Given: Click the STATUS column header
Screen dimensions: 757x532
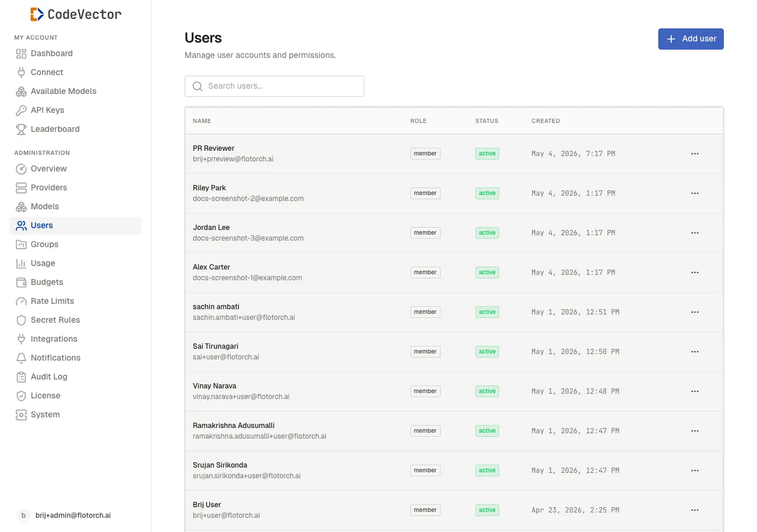Looking at the screenshot, I should click(x=487, y=121).
